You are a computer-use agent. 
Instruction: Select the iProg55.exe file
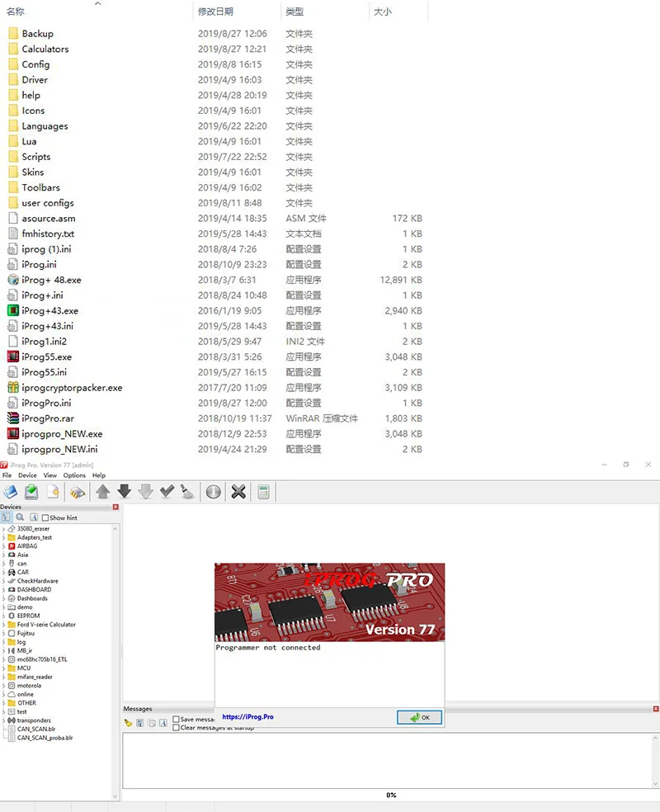pos(46,356)
